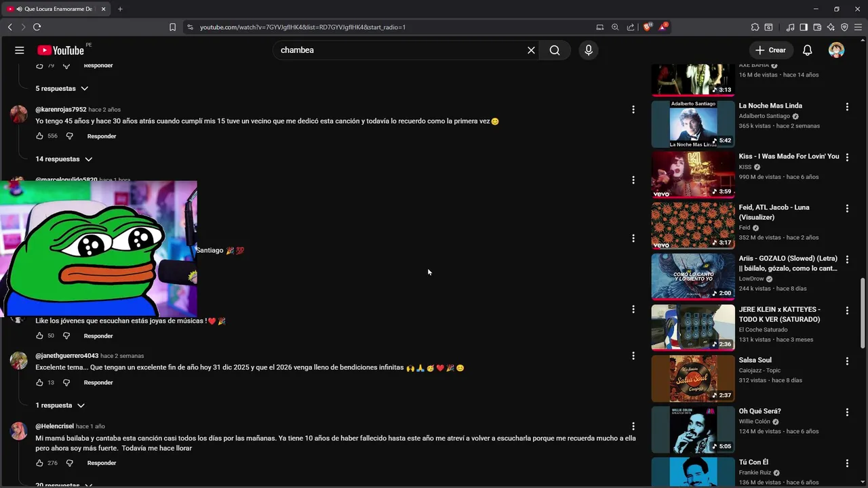
Task: Open options menu for @karenrojas7952 comment
Action: (633, 110)
